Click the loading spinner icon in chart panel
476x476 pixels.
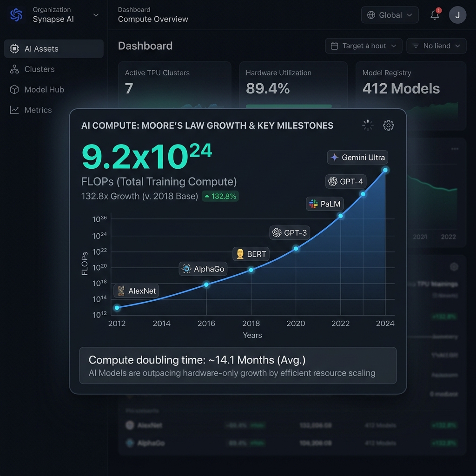(x=368, y=125)
